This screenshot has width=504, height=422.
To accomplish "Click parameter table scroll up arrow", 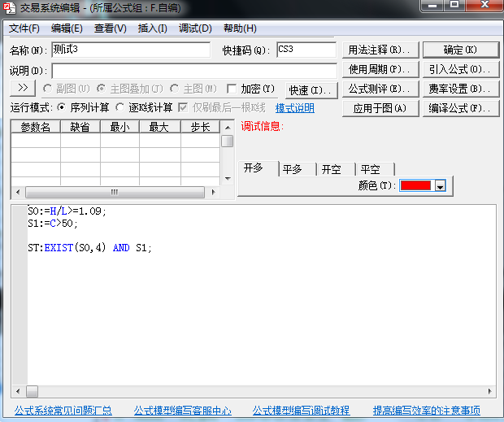I will click(228, 128).
